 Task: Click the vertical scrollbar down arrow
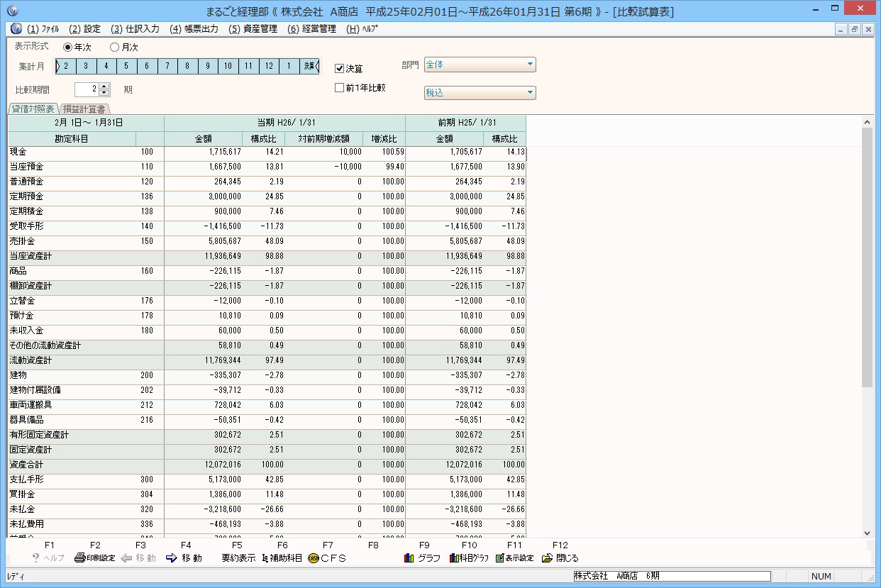(x=867, y=533)
